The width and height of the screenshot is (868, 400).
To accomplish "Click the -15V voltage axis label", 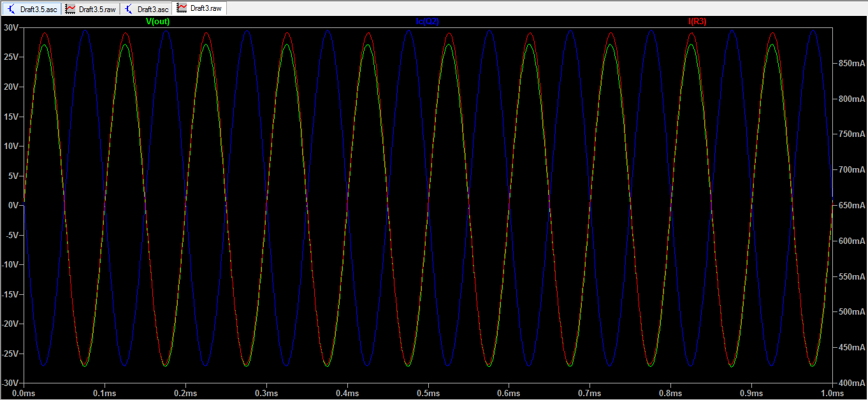I will click(x=9, y=294).
